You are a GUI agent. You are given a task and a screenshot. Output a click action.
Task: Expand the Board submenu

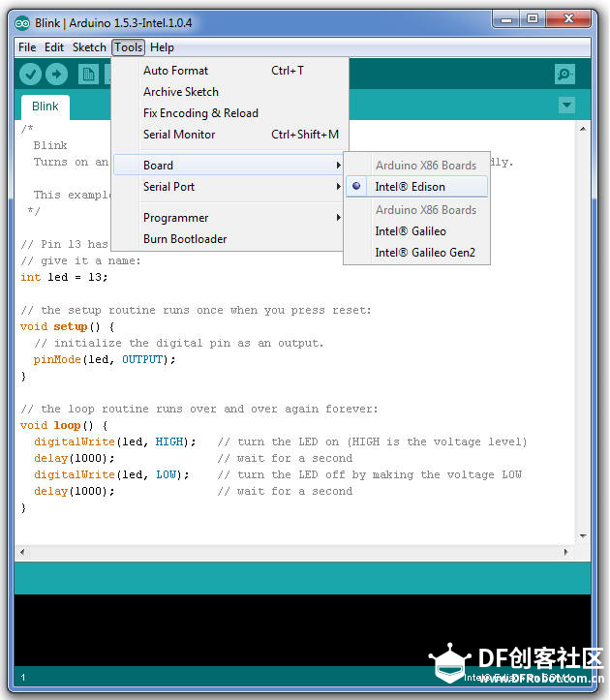pos(229,166)
